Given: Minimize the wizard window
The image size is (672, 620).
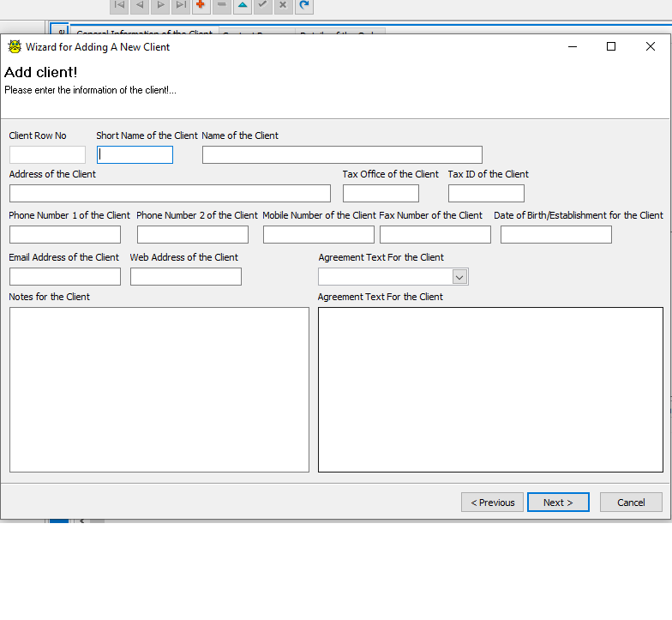Looking at the screenshot, I should [x=573, y=46].
